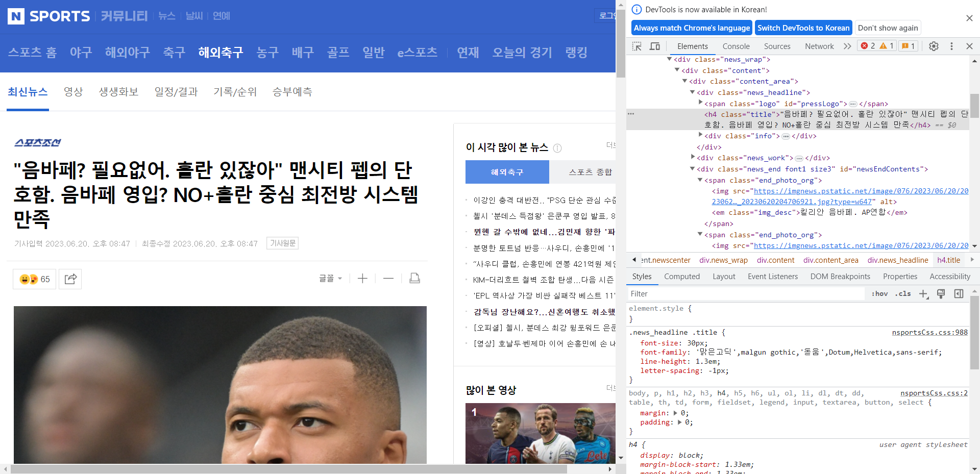Switch to the Console tab
Screen dimensions: 980x474
pos(736,46)
